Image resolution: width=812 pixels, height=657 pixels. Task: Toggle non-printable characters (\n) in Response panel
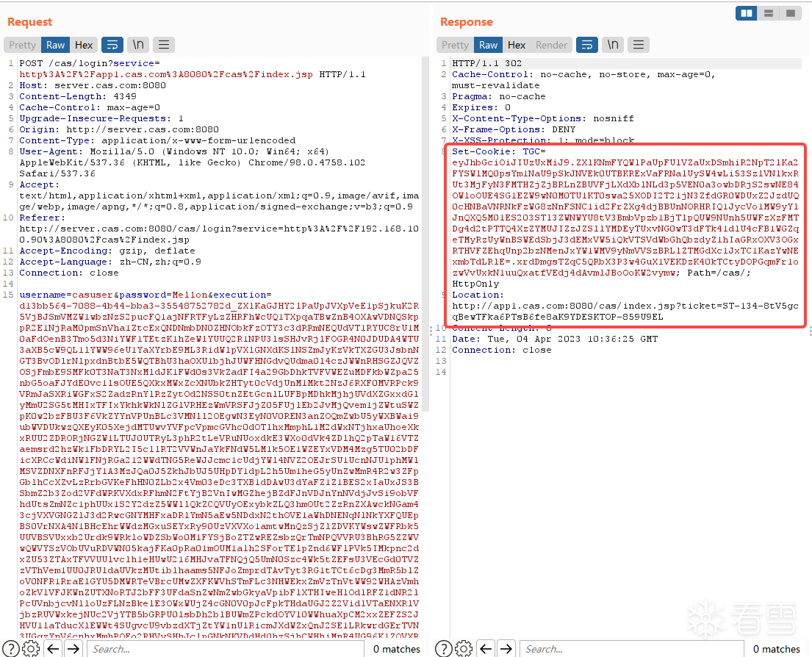pyautogui.click(x=613, y=45)
